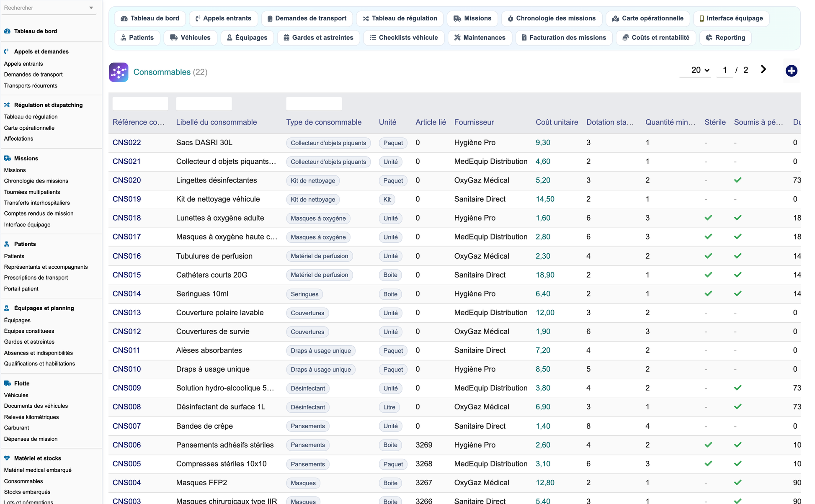Click the Kit unit tag for CNS019
Viewport: 815px width, 504px height.
point(387,199)
